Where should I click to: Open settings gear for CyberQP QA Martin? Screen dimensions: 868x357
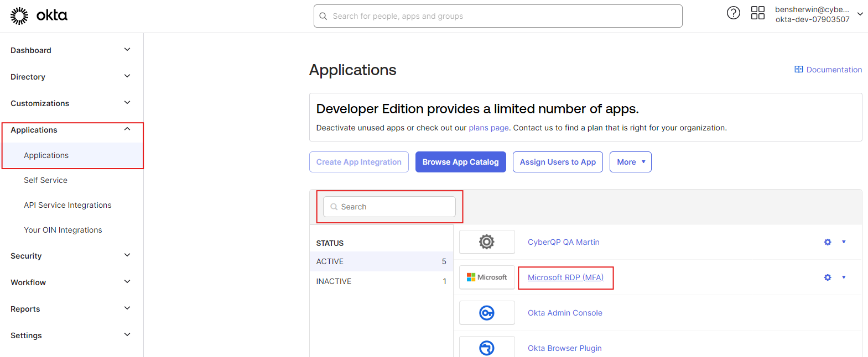[828, 242]
